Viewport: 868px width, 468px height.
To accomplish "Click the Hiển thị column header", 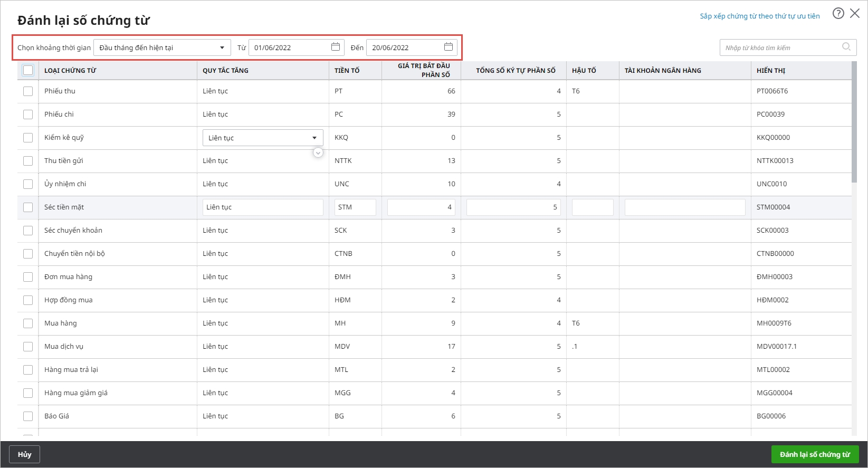I will (x=771, y=70).
